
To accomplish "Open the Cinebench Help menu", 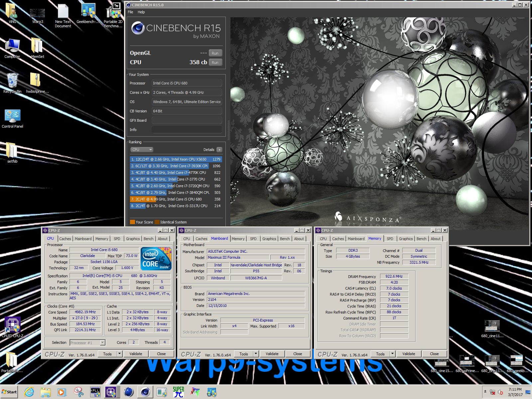I will tap(141, 12).
